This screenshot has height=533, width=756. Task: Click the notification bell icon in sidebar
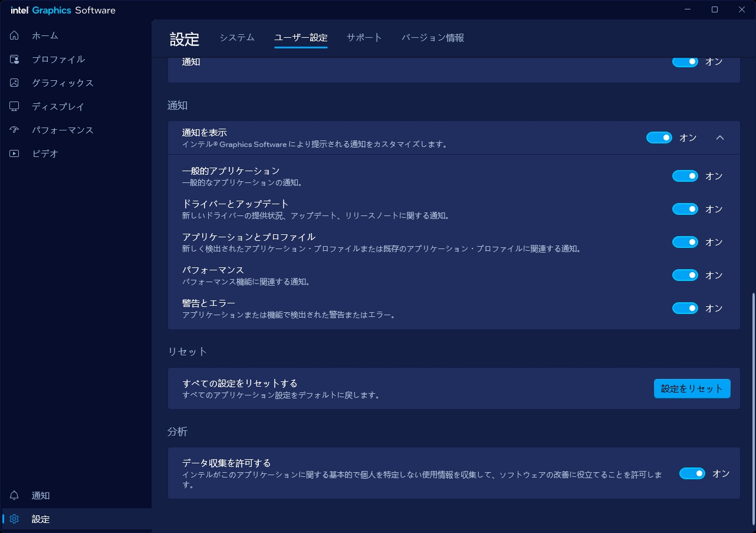(15, 495)
